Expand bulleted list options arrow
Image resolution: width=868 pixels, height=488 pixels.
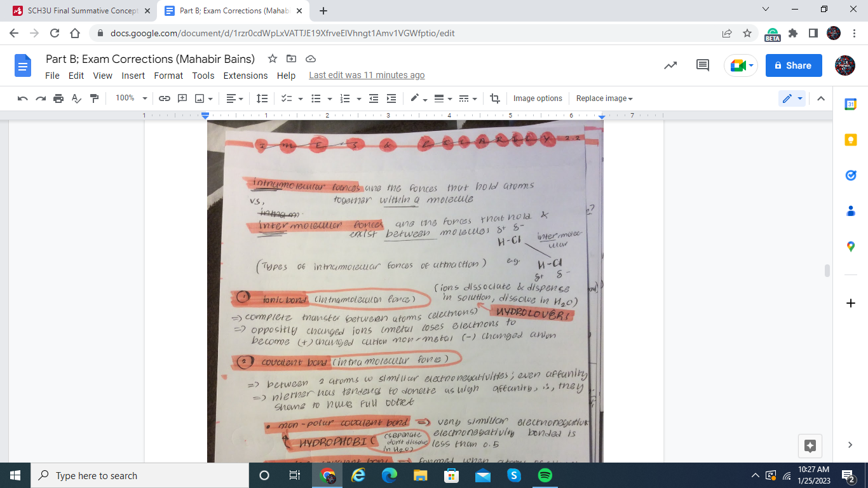(329, 98)
